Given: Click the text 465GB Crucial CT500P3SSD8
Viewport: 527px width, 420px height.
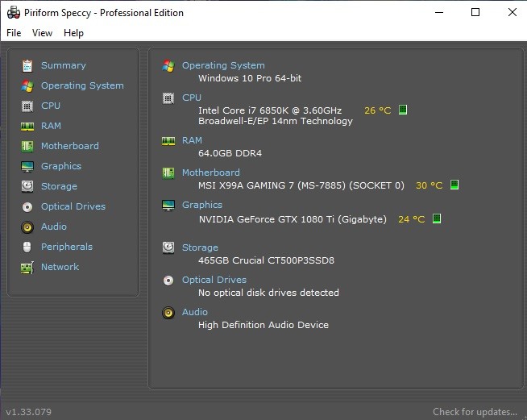Looking at the screenshot, I should tap(266, 260).
